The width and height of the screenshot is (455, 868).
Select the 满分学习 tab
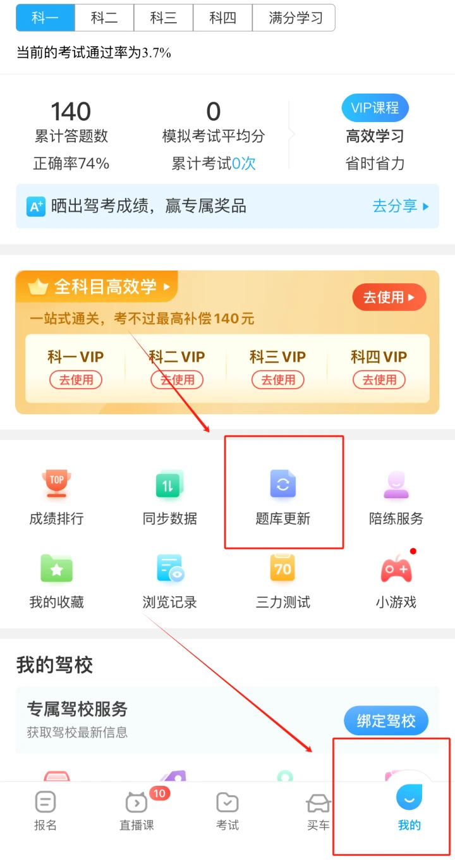[x=294, y=18]
